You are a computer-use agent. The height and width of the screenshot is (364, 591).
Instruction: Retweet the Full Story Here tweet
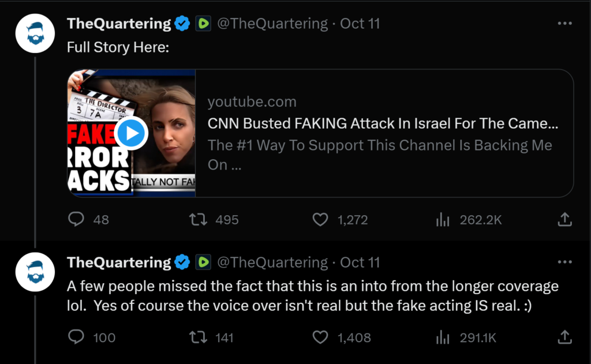pyautogui.click(x=199, y=219)
